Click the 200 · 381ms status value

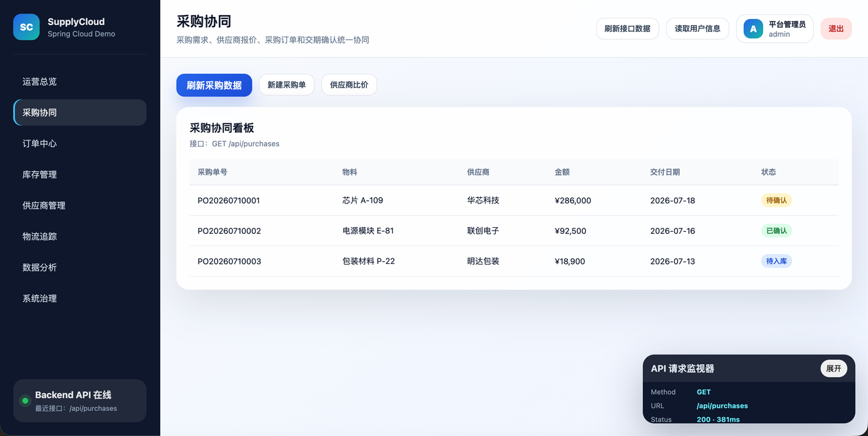point(718,420)
